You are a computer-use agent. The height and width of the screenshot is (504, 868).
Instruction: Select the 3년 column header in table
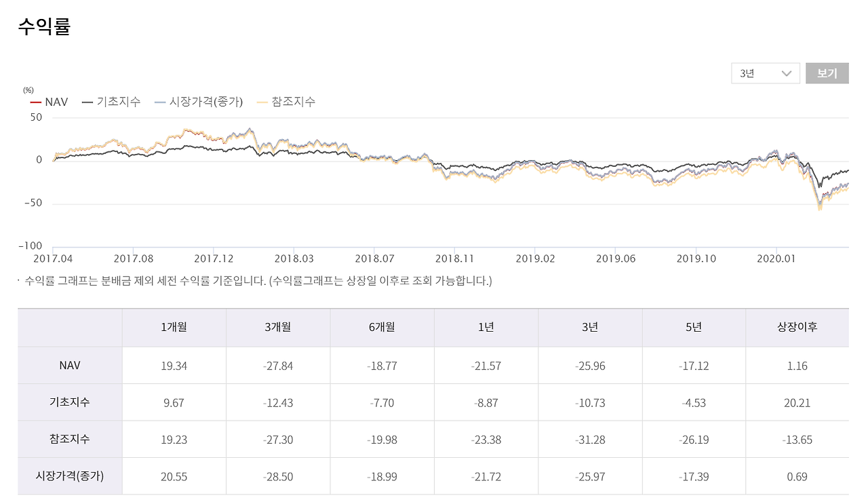(590, 328)
